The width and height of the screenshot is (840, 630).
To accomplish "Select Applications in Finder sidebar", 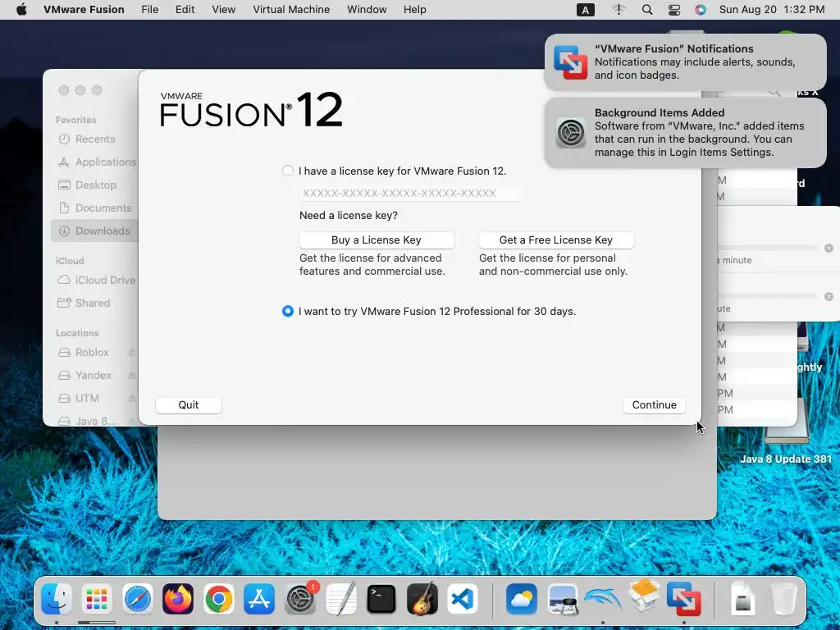I will point(98,162).
